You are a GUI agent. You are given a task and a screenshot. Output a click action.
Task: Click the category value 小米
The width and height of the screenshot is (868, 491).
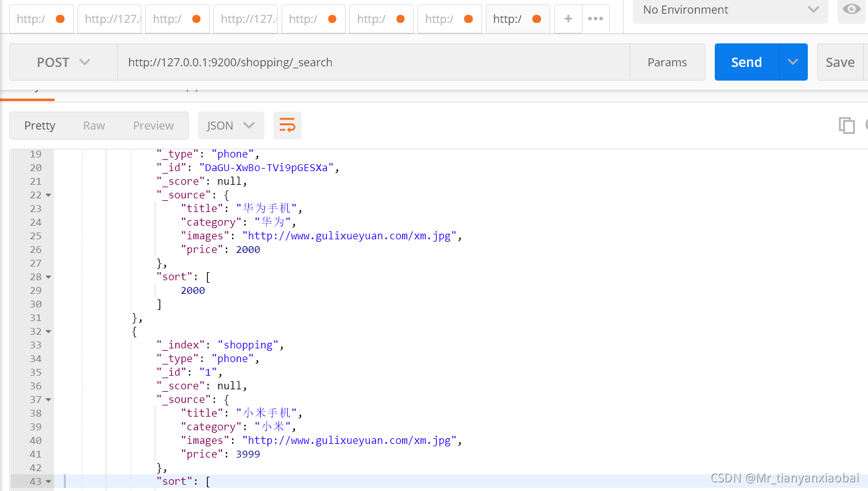pos(273,427)
